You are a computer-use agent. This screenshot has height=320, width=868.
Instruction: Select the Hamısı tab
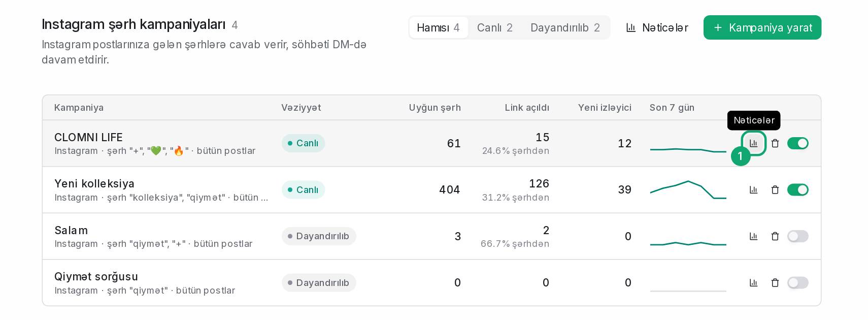[x=439, y=27]
